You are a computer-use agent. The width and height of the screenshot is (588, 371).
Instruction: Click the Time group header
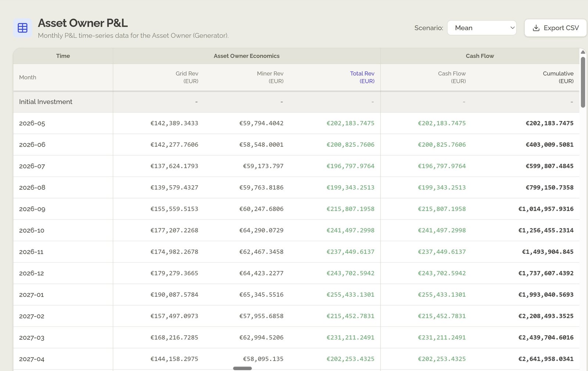63,56
